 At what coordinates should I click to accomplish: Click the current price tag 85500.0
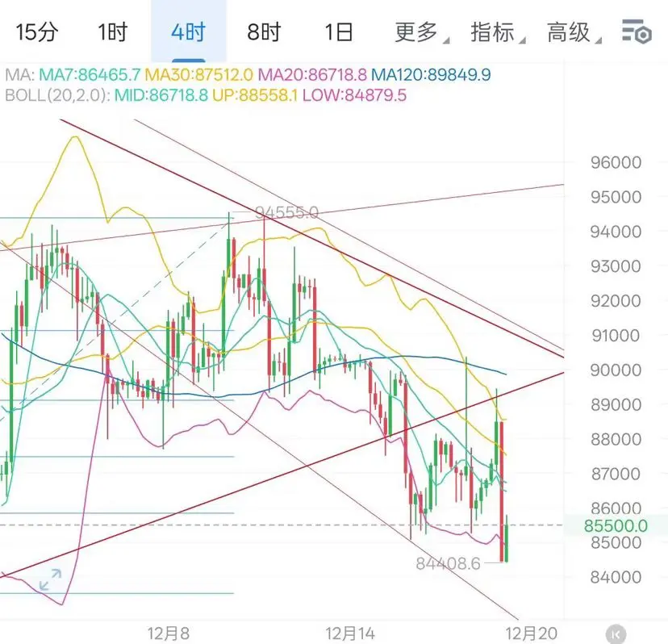click(616, 525)
